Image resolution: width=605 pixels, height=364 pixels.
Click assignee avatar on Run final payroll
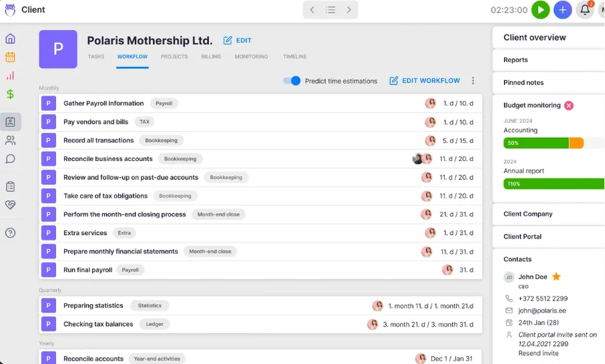pyautogui.click(x=447, y=269)
